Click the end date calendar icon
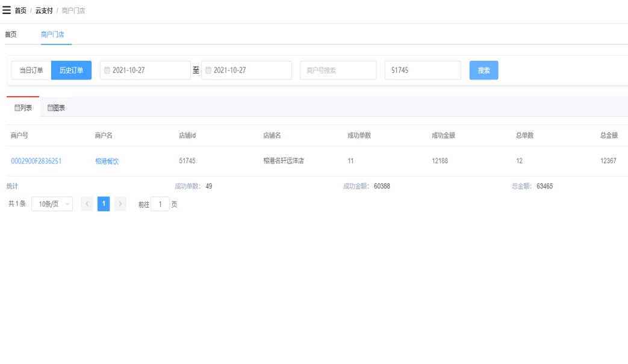628x364 pixels. point(209,70)
